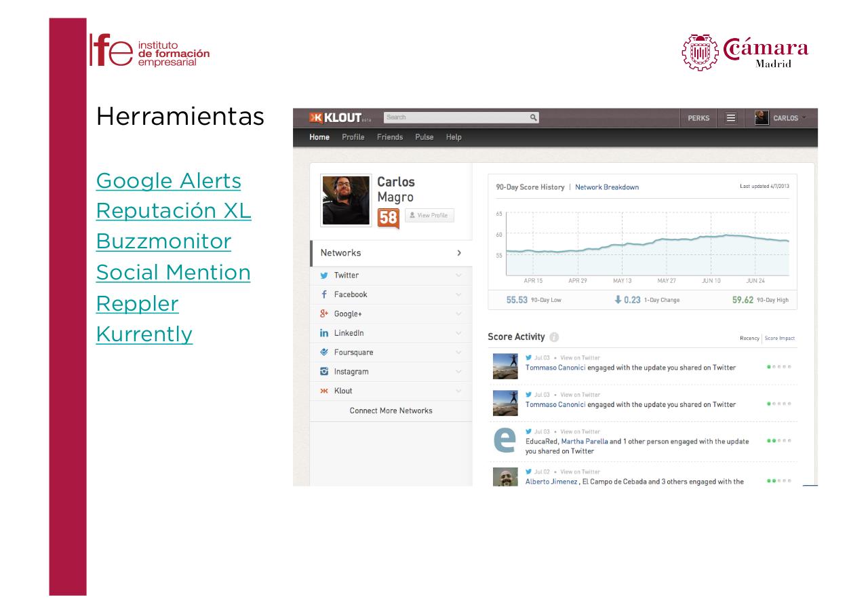This screenshot has height=614, width=868.
Task: Click Connect More Networks
Action: tap(391, 410)
